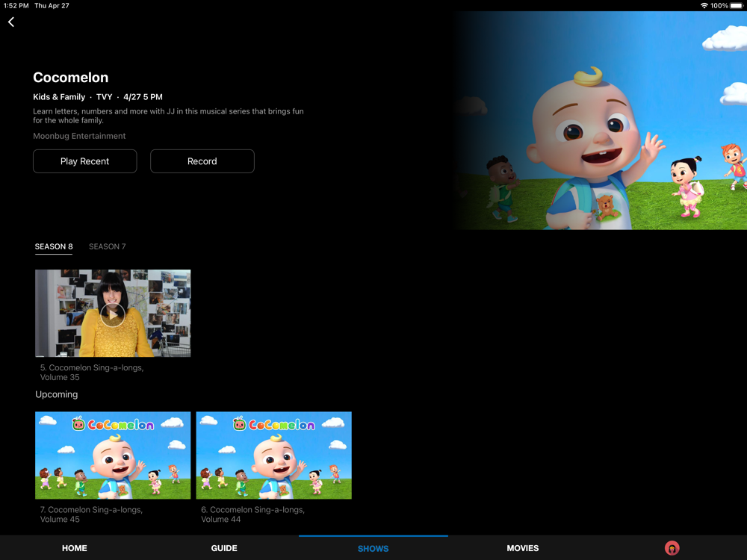Go to the Home tab
Image resolution: width=747 pixels, height=560 pixels.
74,548
